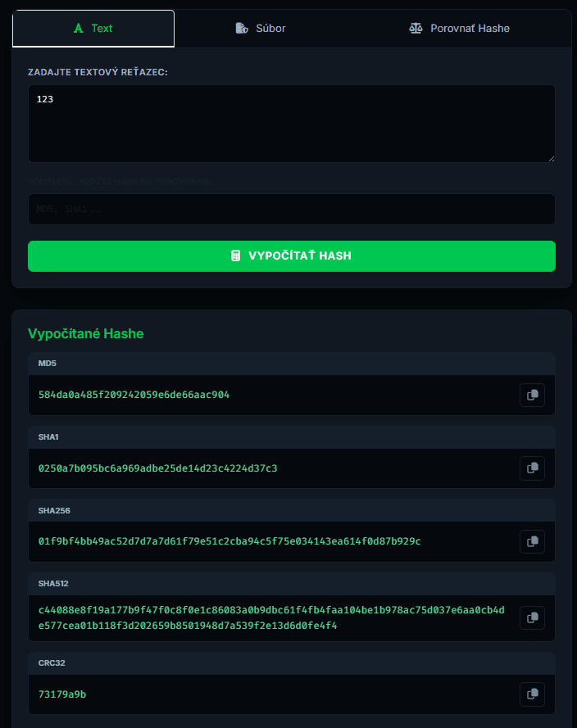This screenshot has height=728, width=577.
Task: Copy the SHA512 hash output
Action: 532,617
